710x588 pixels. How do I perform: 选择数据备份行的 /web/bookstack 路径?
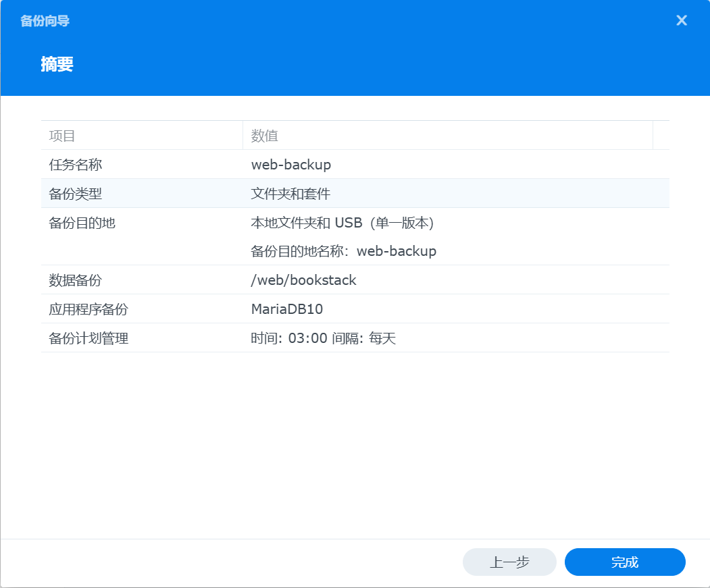[304, 279]
